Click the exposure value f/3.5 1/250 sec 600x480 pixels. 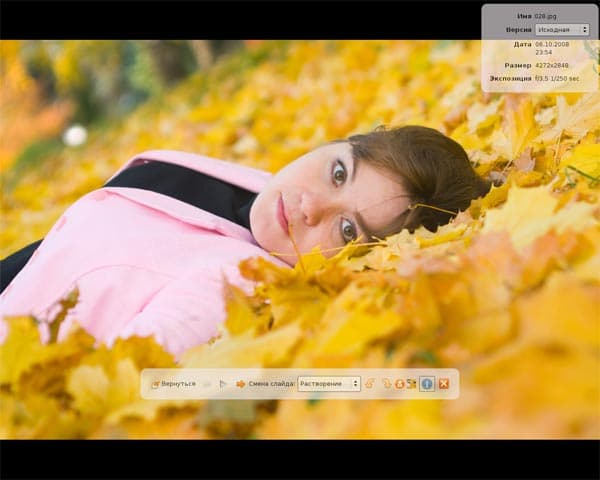[x=557, y=78]
